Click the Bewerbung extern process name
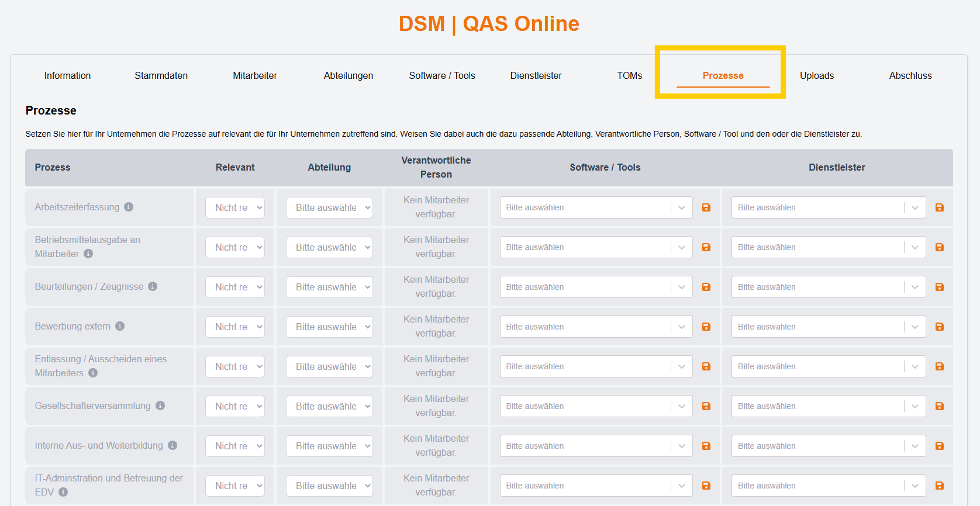Screen dimensions: 980x506 [73, 326]
